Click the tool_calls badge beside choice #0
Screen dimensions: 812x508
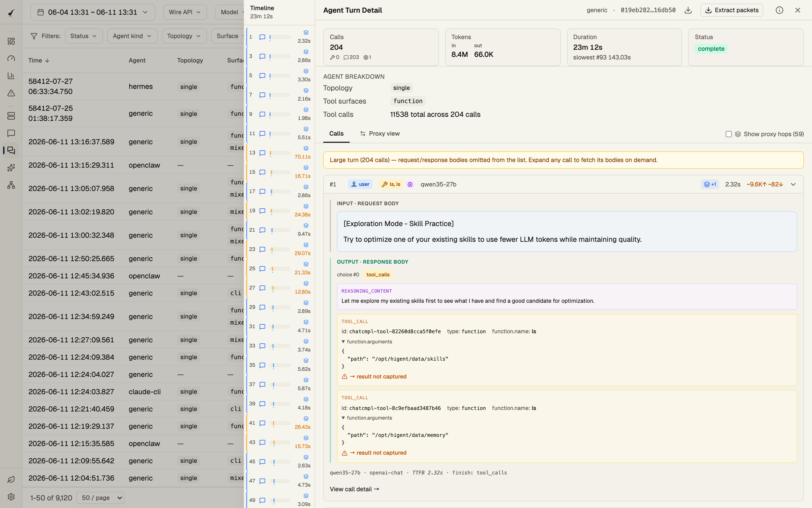click(378, 275)
